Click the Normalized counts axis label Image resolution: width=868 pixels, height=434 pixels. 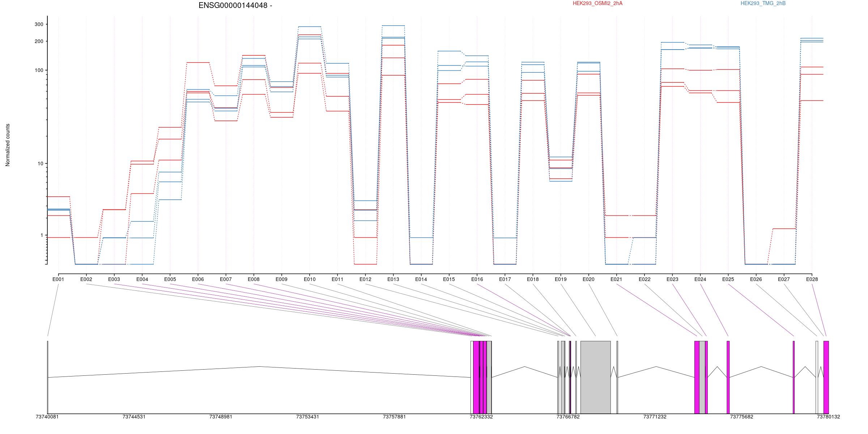coord(8,145)
